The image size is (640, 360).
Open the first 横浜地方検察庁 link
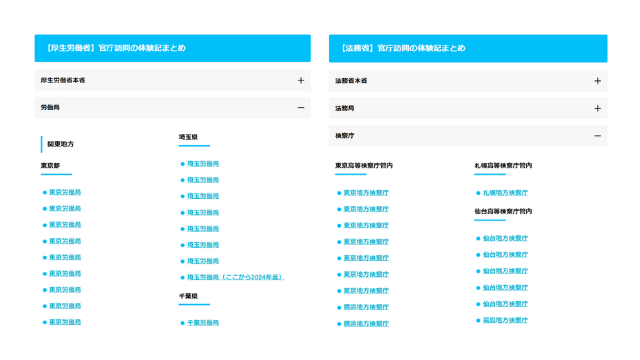[366, 307]
